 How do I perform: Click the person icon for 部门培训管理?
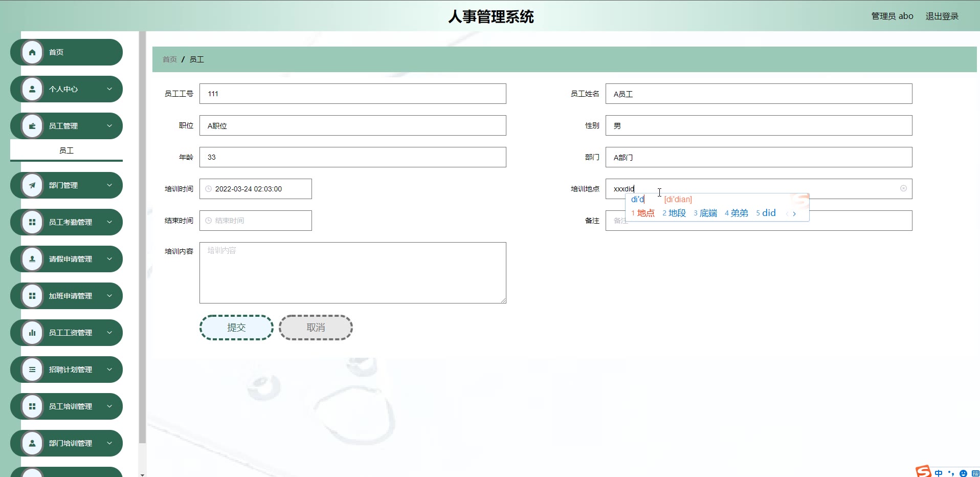click(x=32, y=443)
